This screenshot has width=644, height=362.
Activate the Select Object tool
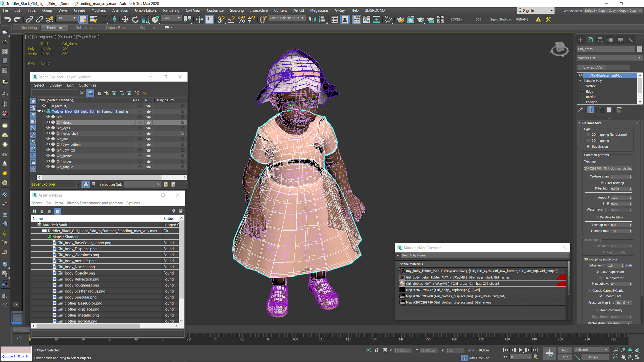pos(83,19)
